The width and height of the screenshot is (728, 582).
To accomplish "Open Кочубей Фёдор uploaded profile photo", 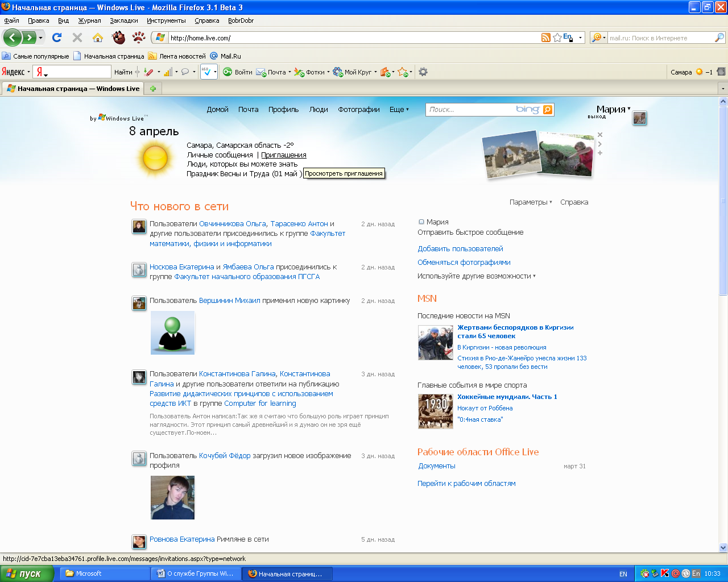I will click(172, 498).
